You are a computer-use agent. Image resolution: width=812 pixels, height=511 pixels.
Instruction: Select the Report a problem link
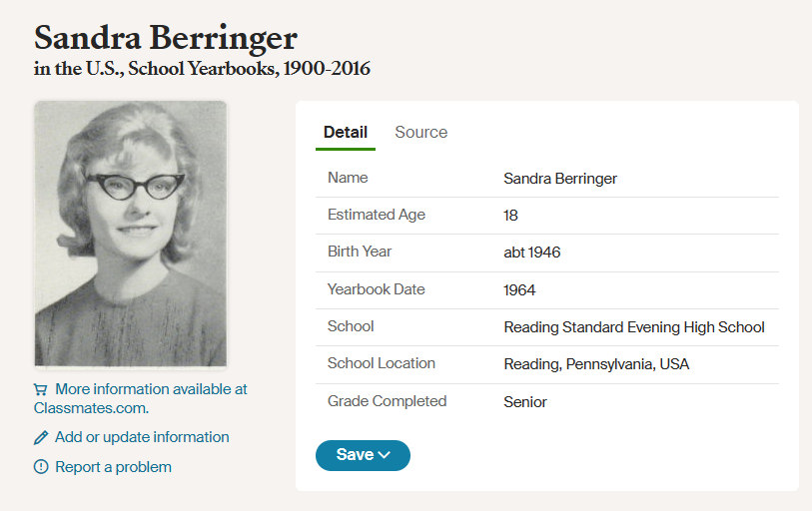(x=114, y=467)
